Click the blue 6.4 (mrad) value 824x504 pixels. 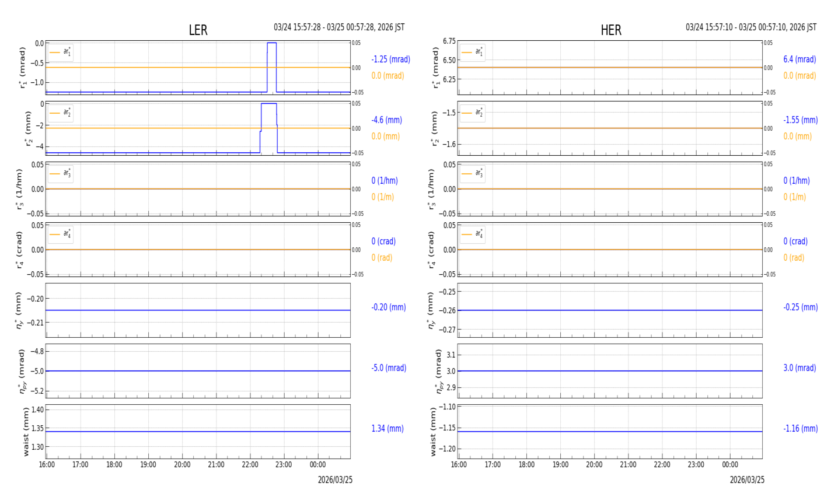click(799, 60)
